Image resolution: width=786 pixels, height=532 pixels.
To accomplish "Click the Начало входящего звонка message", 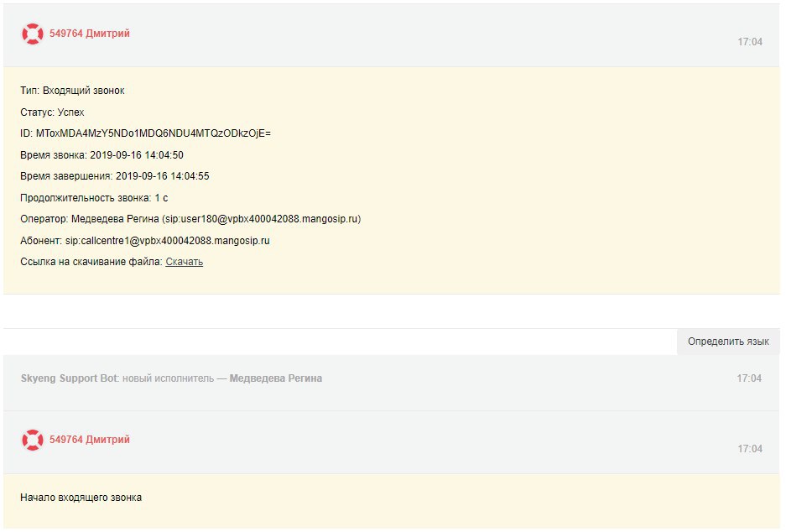I will click(81, 498).
